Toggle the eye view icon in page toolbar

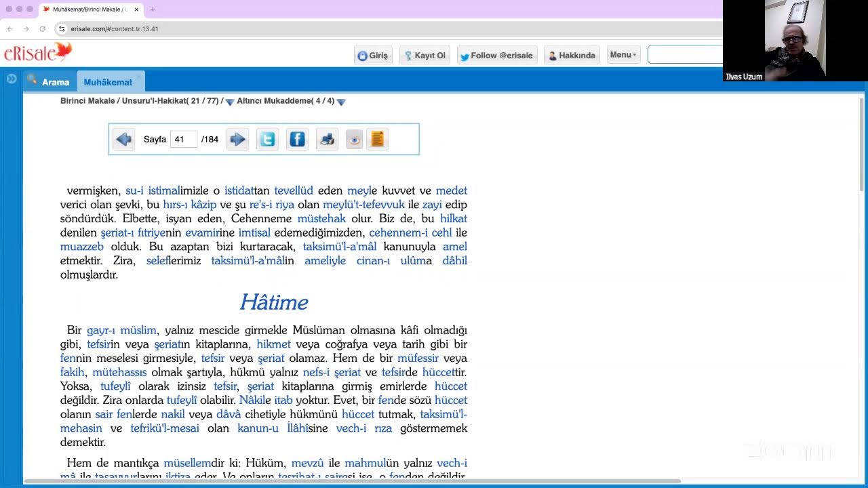click(354, 140)
